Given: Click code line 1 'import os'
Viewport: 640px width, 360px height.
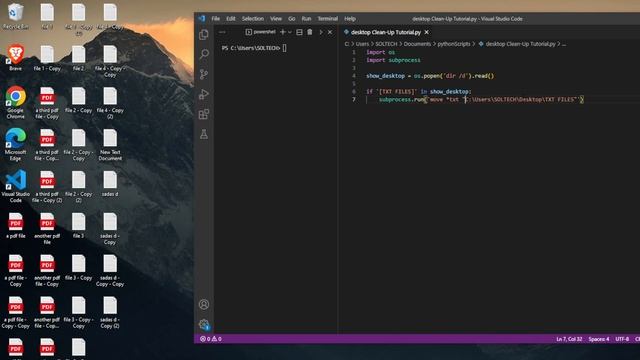Looking at the screenshot, I should (380, 52).
